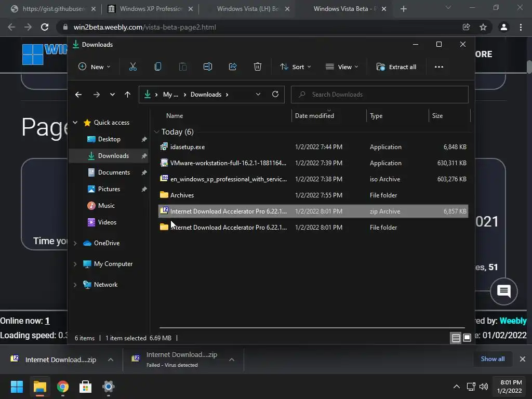Click the Share icon in Explorer toolbar
Image resolution: width=532 pixels, height=399 pixels.
click(233, 67)
